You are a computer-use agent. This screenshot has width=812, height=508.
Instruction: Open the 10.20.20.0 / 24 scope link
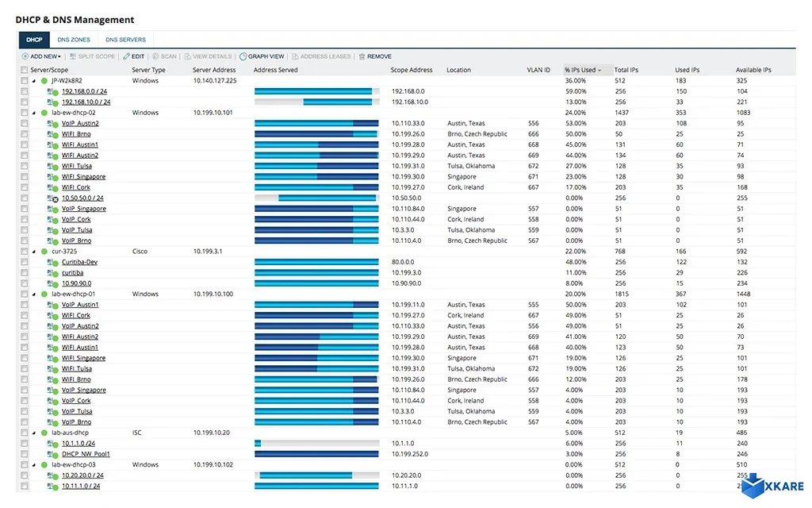pos(82,476)
